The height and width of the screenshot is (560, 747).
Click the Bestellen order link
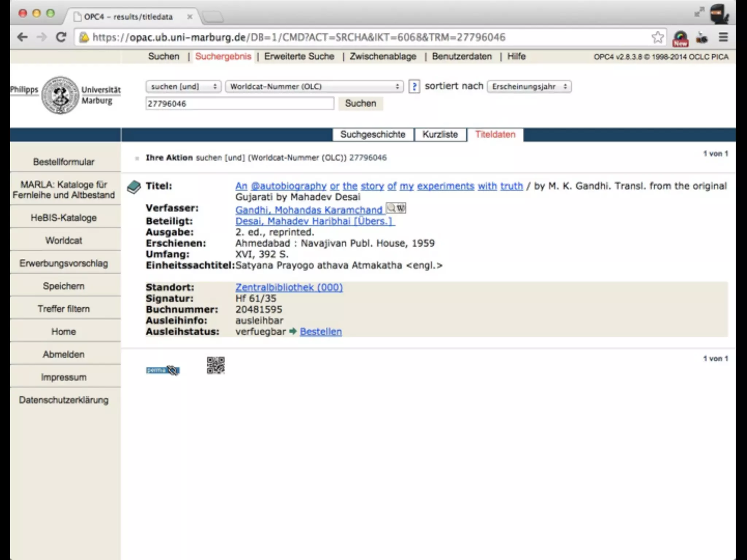321,332
